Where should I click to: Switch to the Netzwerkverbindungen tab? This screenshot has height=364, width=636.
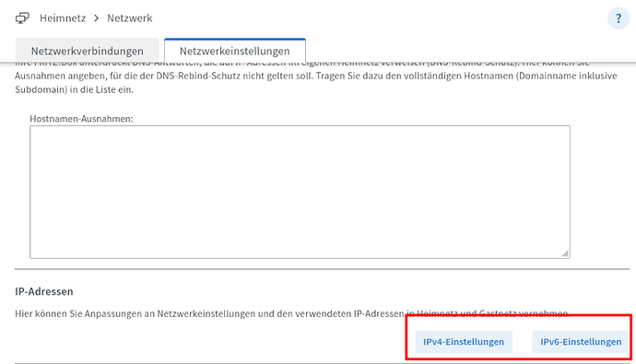click(88, 51)
